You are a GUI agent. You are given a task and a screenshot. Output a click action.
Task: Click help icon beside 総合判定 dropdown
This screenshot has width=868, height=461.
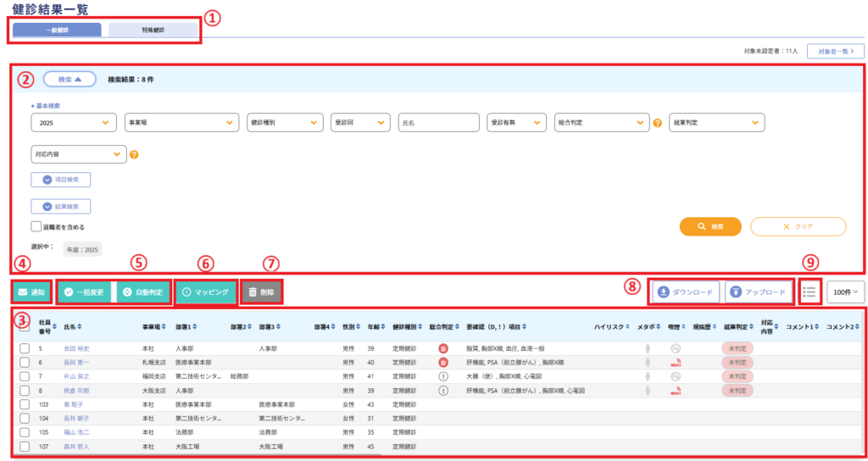pos(657,123)
